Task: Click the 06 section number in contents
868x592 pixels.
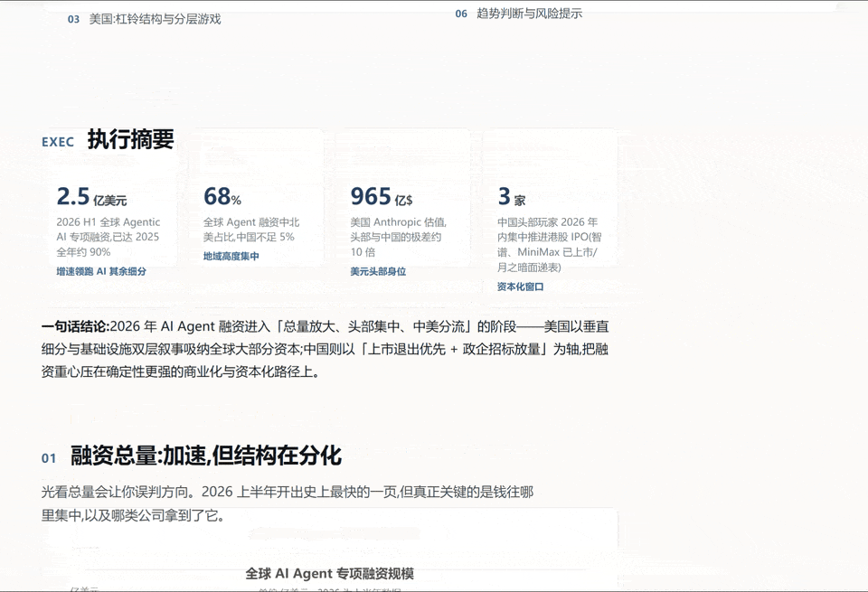Action: click(x=461, y=14)
